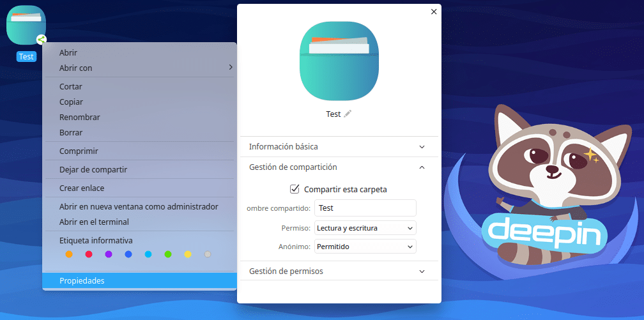The image size is (644, 320).
Task: Pick the light blue tag color
Action: click(148, 254)
